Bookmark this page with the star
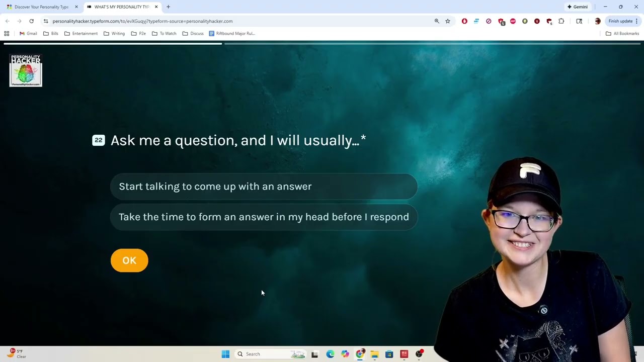Image resolution: width=644 pixels, height=362 pixels. point(448,21)
